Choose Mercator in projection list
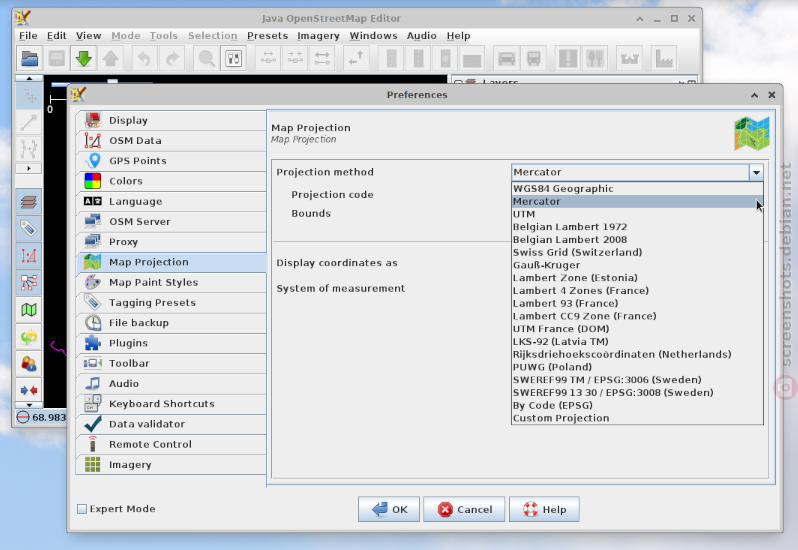This screenshot has height=550, width=798. (x=637, y=201)
